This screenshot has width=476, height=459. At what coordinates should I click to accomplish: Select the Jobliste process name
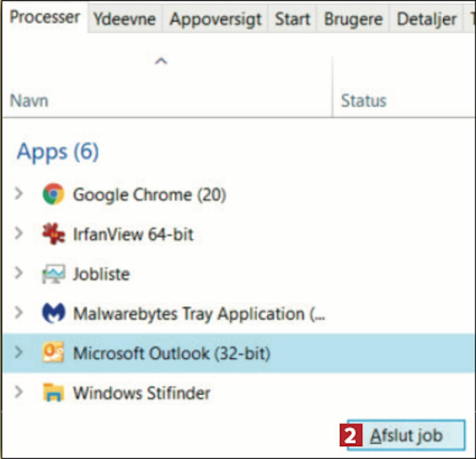(102, 274)
